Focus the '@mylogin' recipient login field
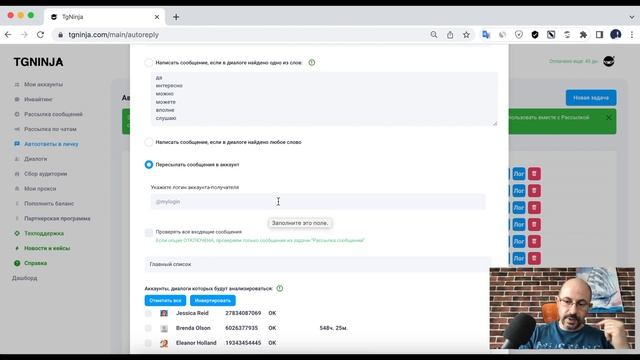The image size is (640, 360). [318, 202]
